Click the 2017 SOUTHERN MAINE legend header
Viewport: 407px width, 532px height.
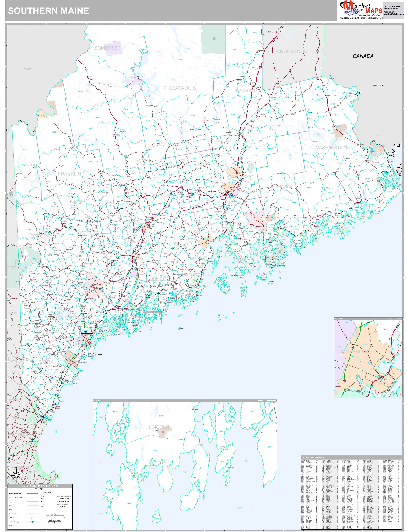pyautogui.click(x=40, y=486)
